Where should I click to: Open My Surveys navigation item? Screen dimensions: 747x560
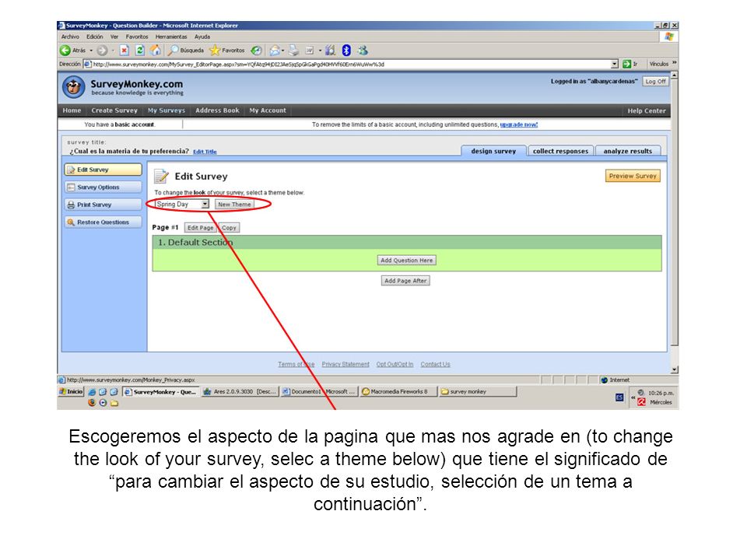[167, 110]
